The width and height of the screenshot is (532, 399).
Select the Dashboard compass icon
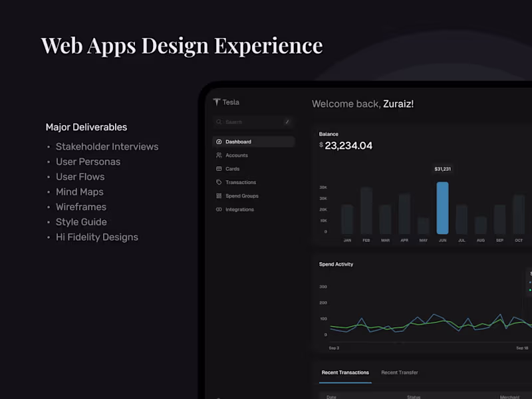tap(219, 142)
